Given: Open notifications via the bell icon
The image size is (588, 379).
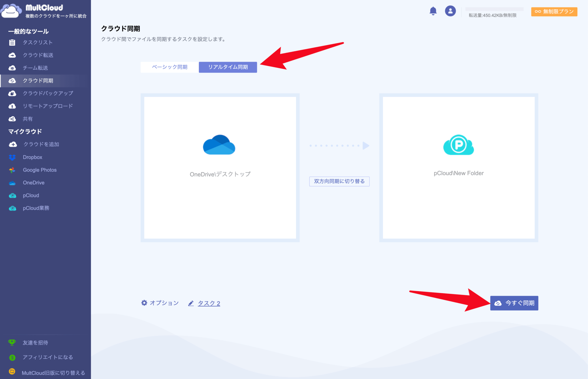Looking at the screenshot, I should coord(434,11).
